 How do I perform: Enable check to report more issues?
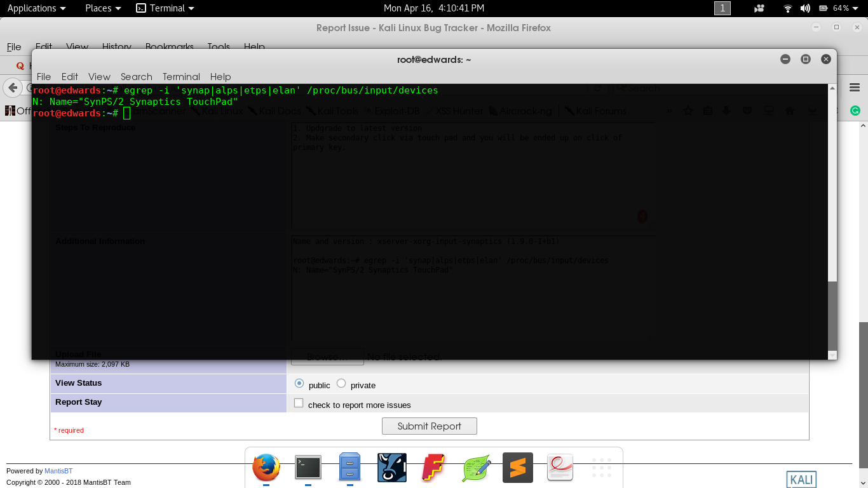299,403
